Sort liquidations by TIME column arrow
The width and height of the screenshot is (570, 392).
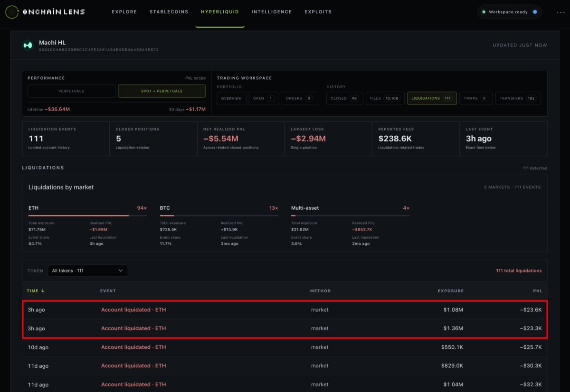[43, 291]
